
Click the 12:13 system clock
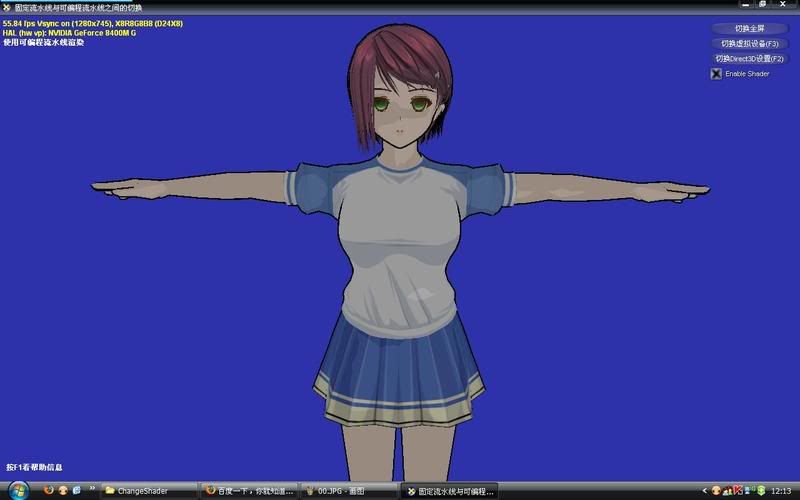point(781,491)
